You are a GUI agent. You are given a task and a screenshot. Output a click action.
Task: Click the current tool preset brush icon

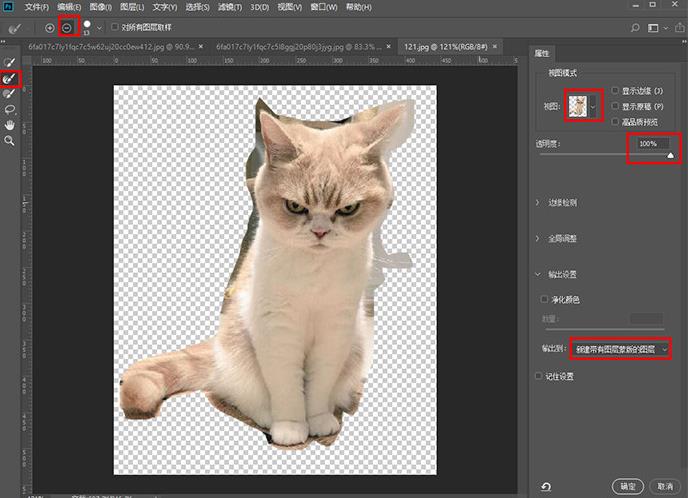(15, 28)
